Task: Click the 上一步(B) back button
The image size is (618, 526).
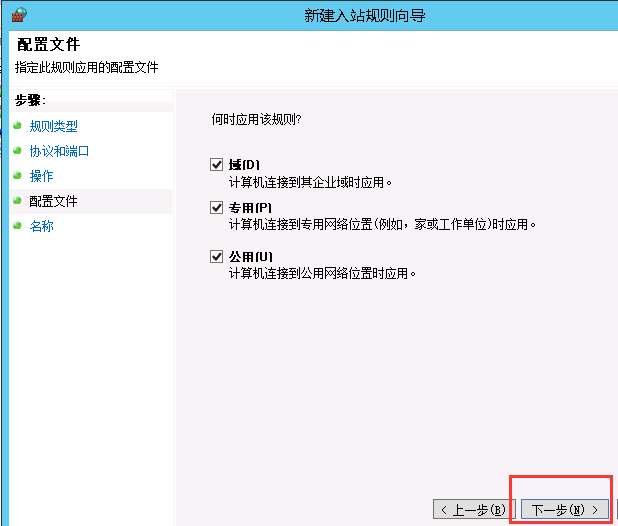Action: tap(474, 510)
